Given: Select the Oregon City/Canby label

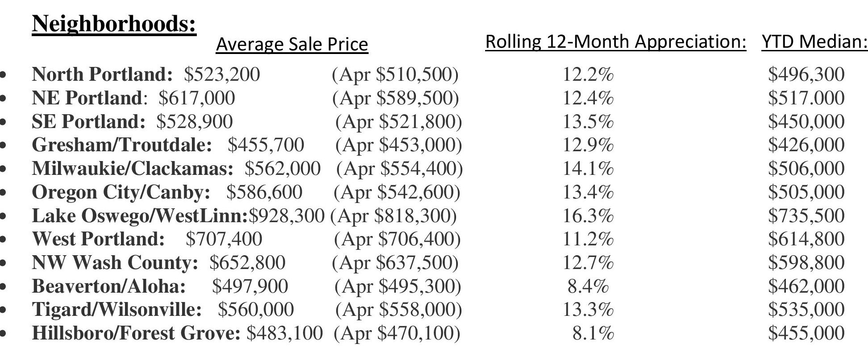Looking at the screenshot, I should pyautogui.click(x=121, y=192).
